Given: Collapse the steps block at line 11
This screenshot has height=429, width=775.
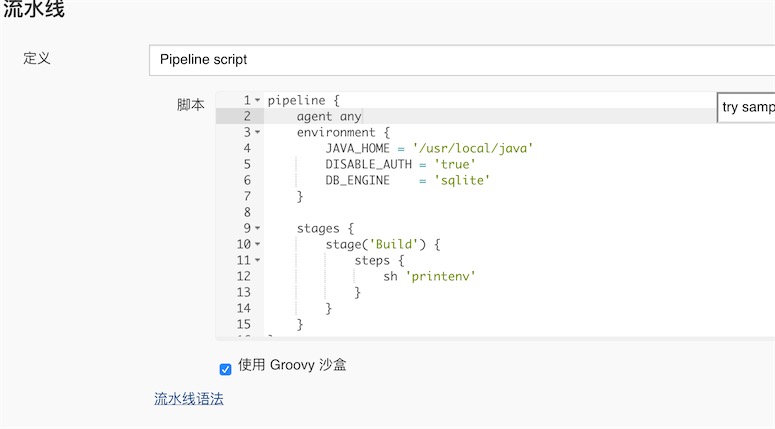Looking at the screenshot, I should (257, 260).
